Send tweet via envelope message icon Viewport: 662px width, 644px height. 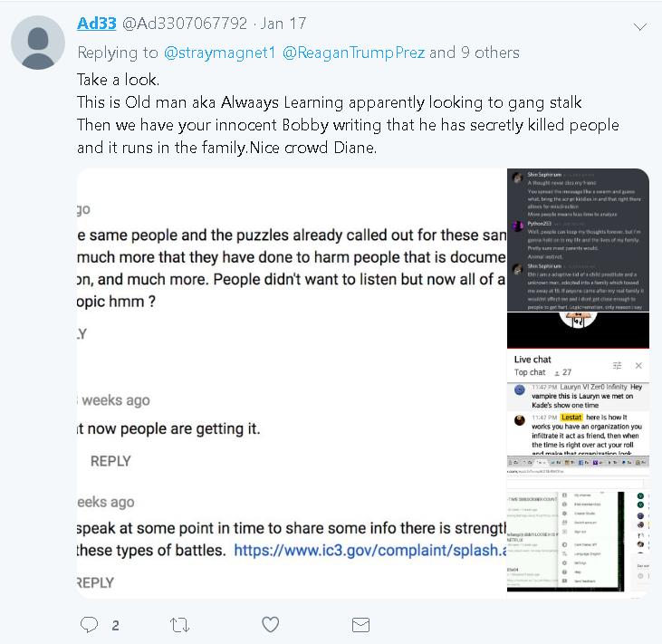pyautogui.click(x=360, y=625)
